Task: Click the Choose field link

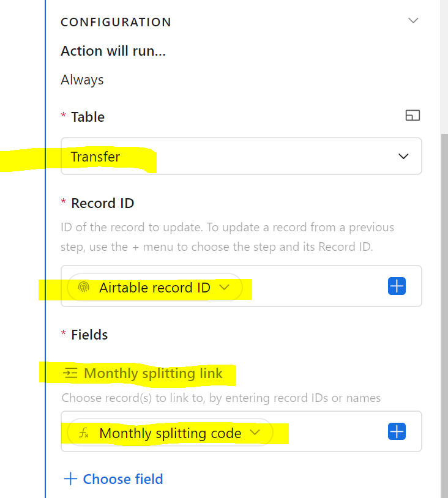Action: (122, 479)
